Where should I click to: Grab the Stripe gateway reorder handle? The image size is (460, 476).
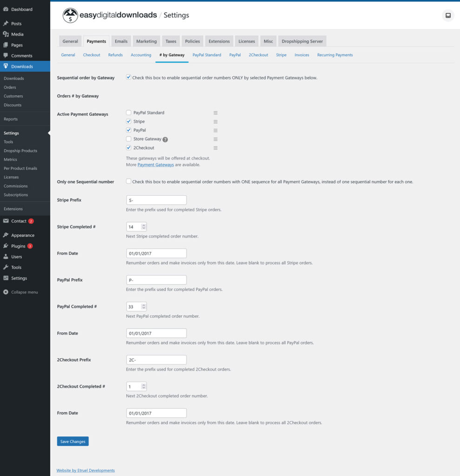215,121
